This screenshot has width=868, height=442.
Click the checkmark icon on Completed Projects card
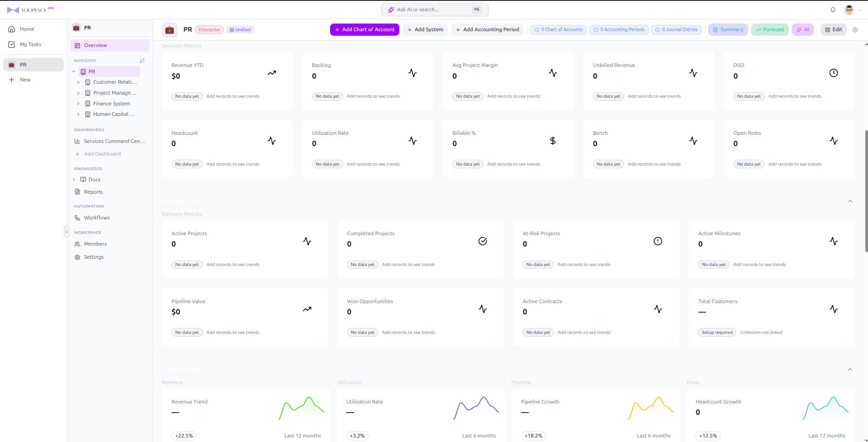pyautogui.click(x=482, y=241)
